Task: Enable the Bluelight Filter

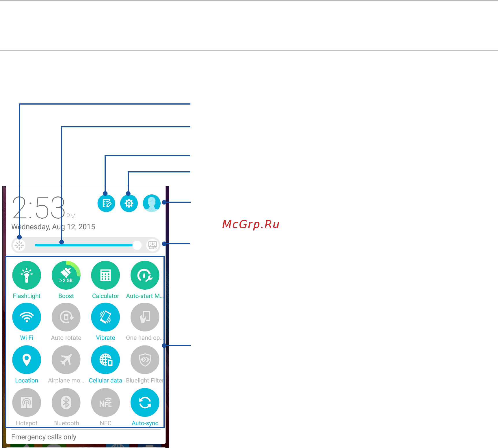Action: point(145,360)
